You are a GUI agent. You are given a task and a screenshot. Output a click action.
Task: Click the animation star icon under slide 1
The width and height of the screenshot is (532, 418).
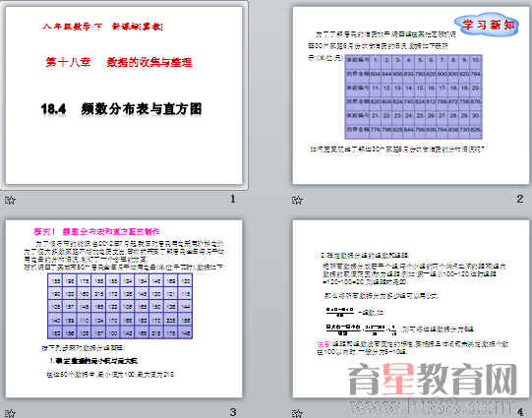pos(10,201)
